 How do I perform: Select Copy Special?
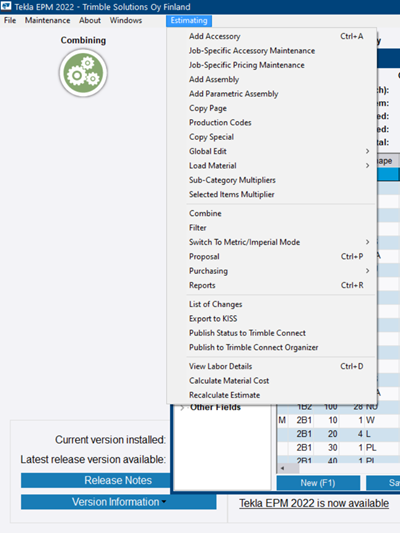(x=272, y=137)
